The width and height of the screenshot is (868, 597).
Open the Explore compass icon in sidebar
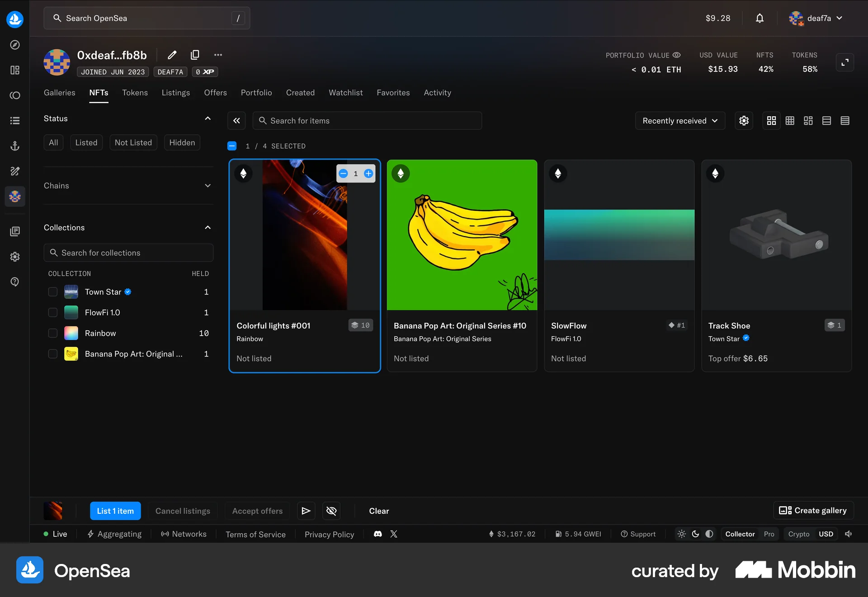[15, 45]
